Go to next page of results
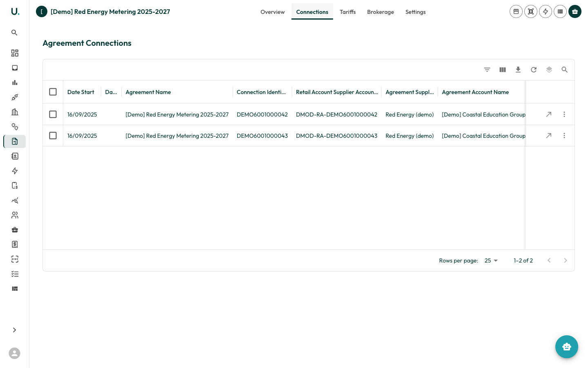 pyautogui.click(x=566, y=260)
